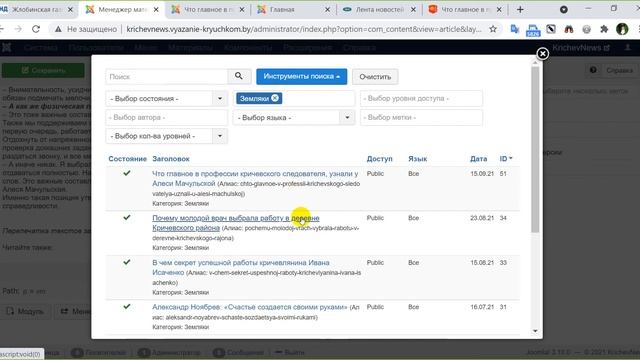Open the Выбор состояния dropdown
The image size is (640, 360).
click(x=166, y=98)
